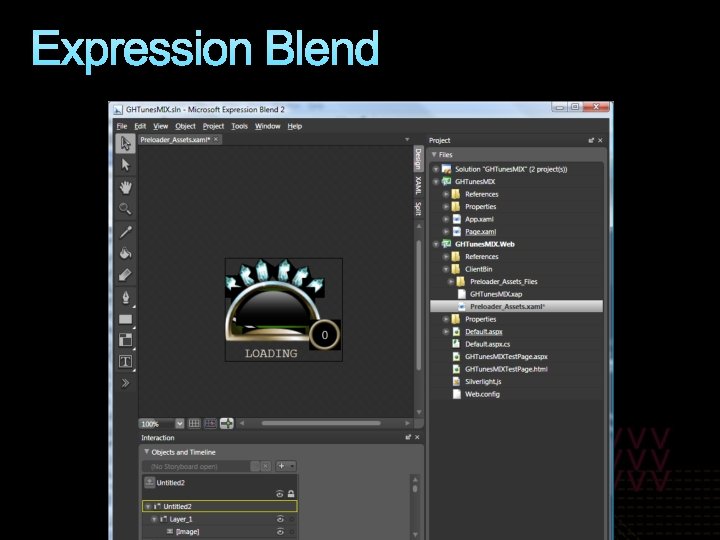Screen dimensions: 720x540
Task: Select Default.aspx.cs file
Action: [487, 344]
